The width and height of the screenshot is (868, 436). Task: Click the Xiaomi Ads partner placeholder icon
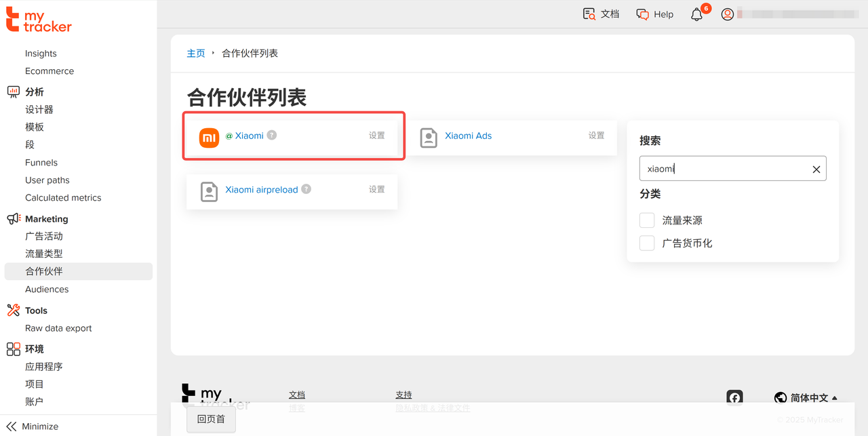coord(429,137)
